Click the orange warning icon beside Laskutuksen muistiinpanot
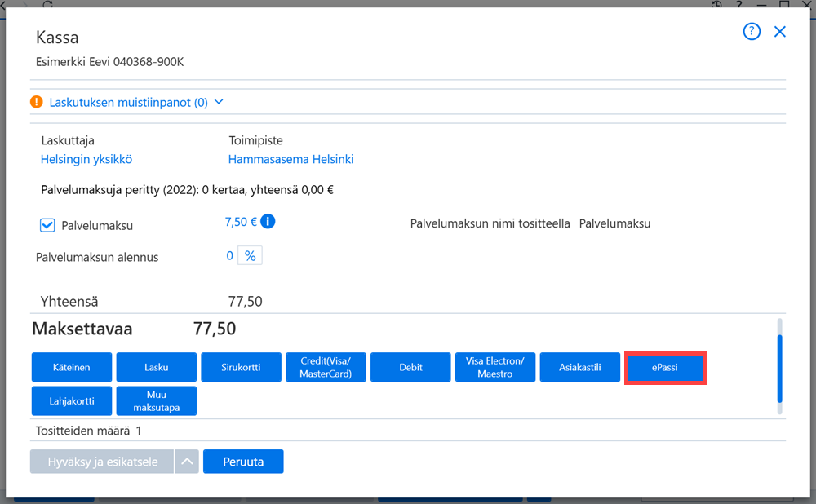816x504 pixels. [x=37, y=102]
